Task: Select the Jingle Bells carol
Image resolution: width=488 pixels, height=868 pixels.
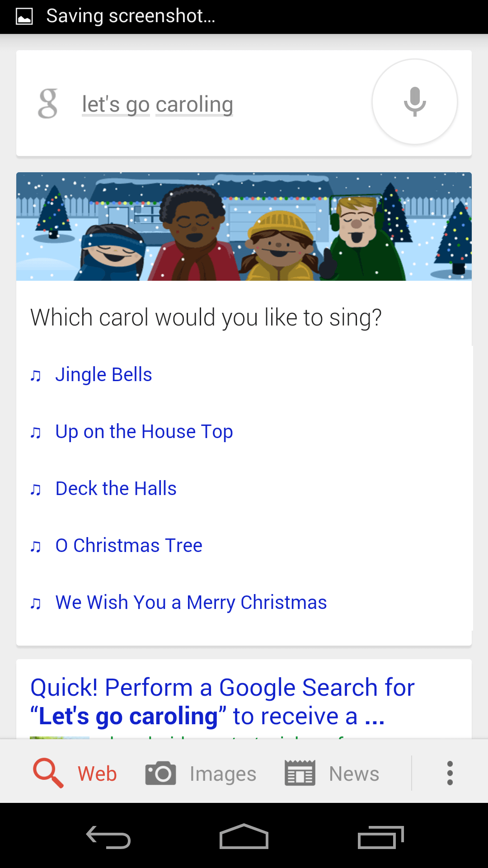Action: (103, 375)
